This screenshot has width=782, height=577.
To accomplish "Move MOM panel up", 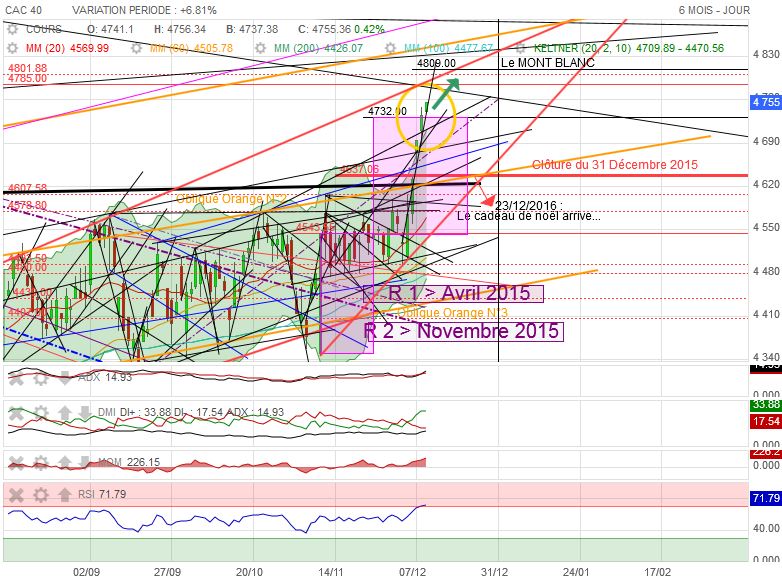I will [64, 462].
